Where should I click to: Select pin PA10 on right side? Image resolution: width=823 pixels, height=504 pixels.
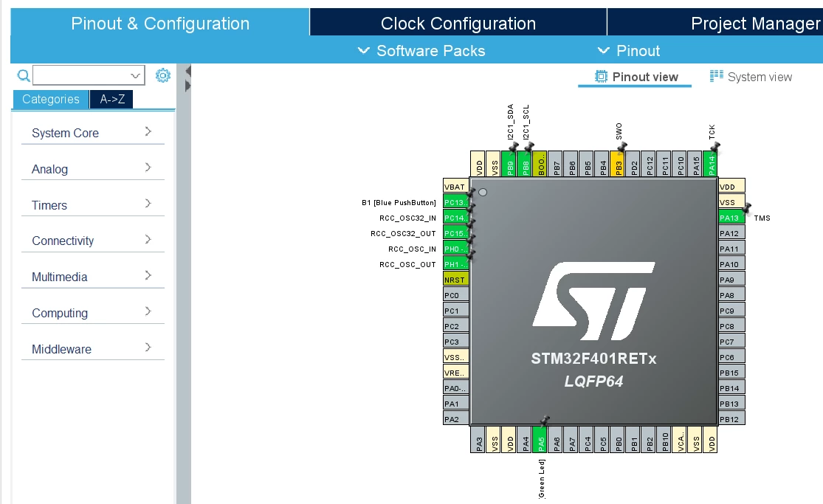(731, 264)
